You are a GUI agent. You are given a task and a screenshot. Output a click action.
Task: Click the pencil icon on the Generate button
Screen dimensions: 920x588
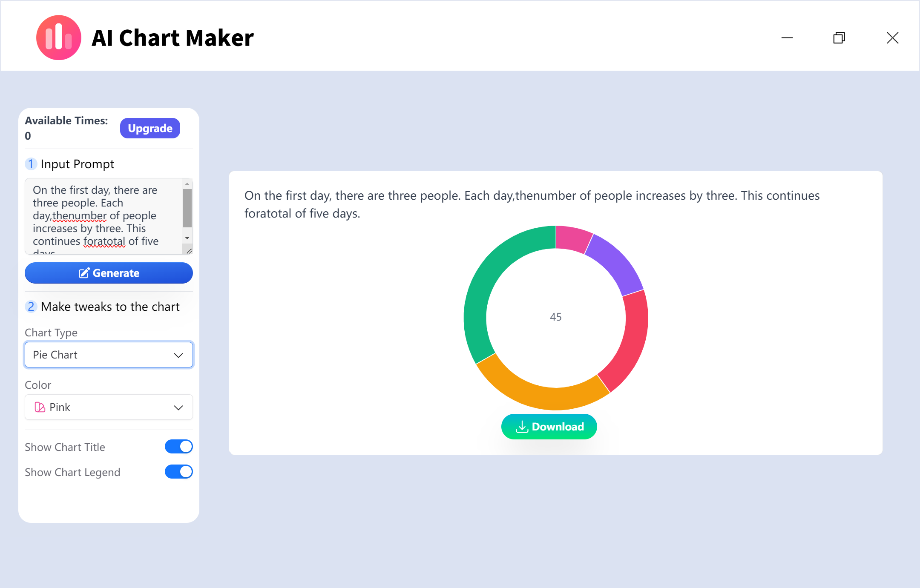(85, 272)
